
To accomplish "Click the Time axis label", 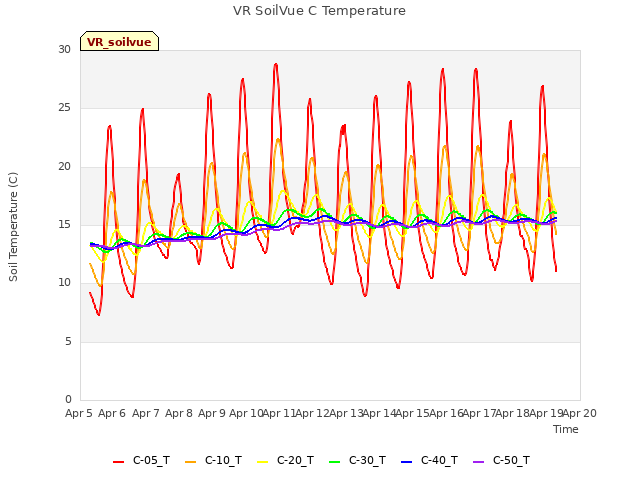I will 566,429.
